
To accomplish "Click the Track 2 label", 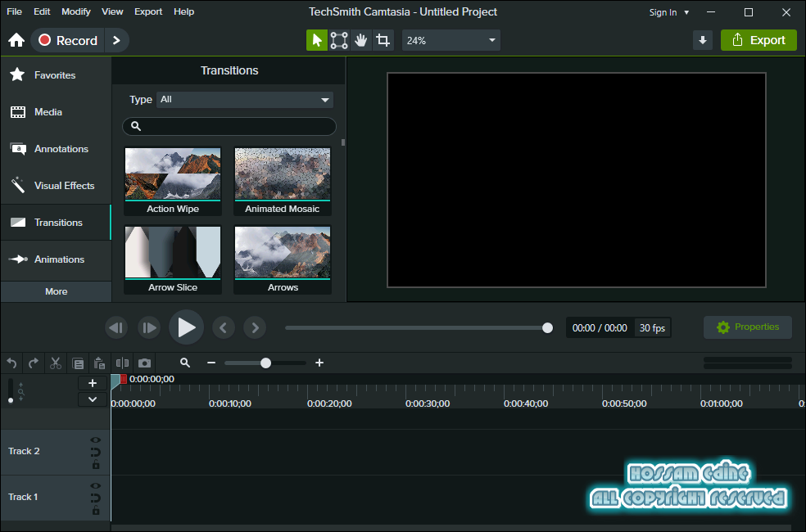I will [x=24, y=451].
